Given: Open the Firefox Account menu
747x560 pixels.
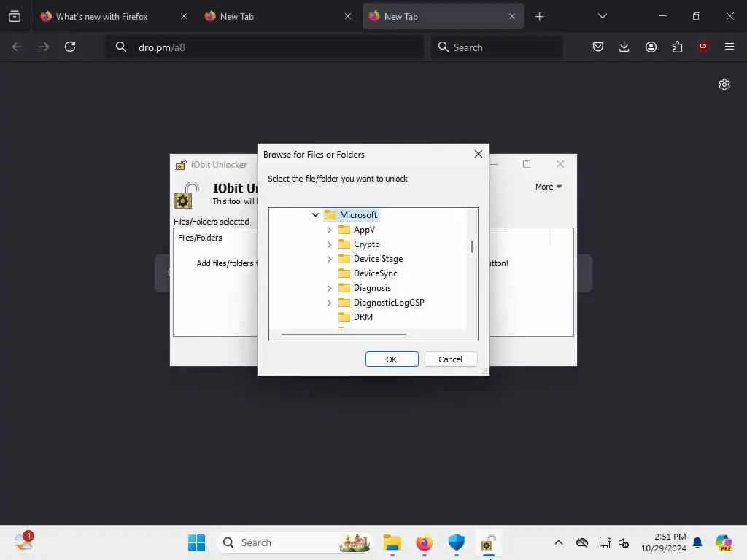Looking at the screenshot, I should 651,47.
